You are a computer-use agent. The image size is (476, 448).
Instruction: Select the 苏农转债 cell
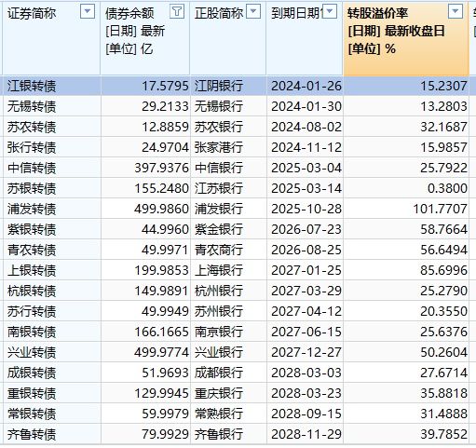coord(52,127)
